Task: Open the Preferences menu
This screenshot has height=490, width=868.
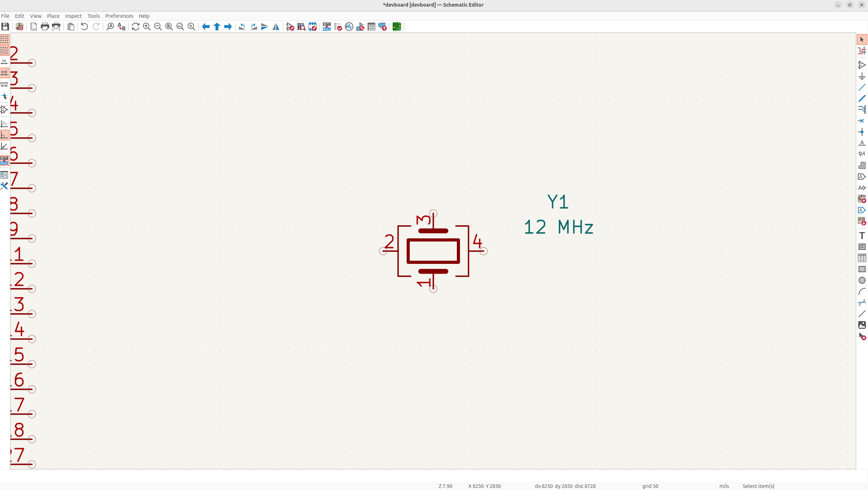Action: point(119,16)
